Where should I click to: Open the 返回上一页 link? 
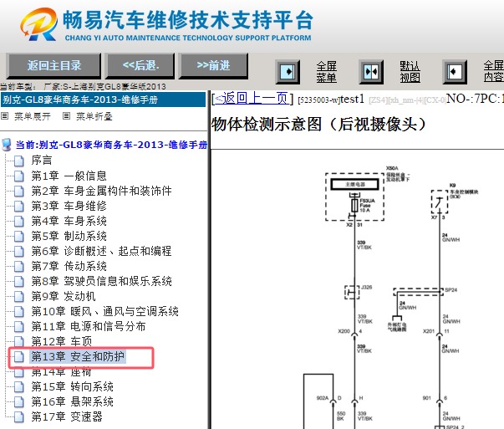251,98
